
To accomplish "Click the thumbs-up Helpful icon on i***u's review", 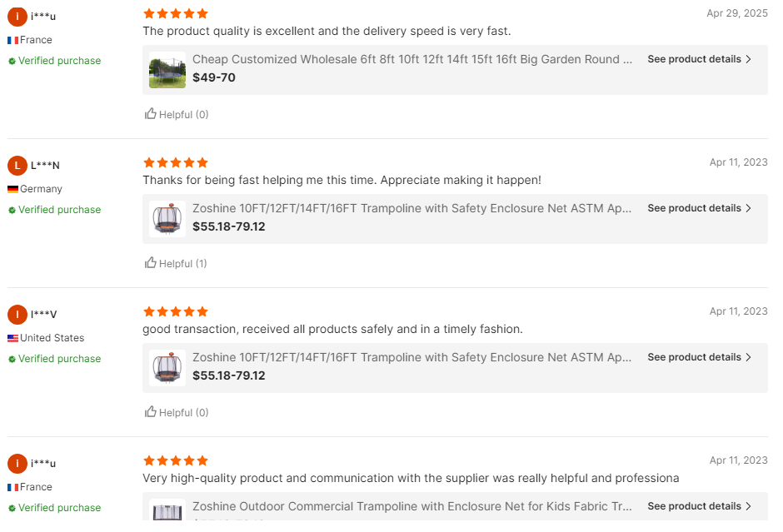I will (x=151, y=114).
